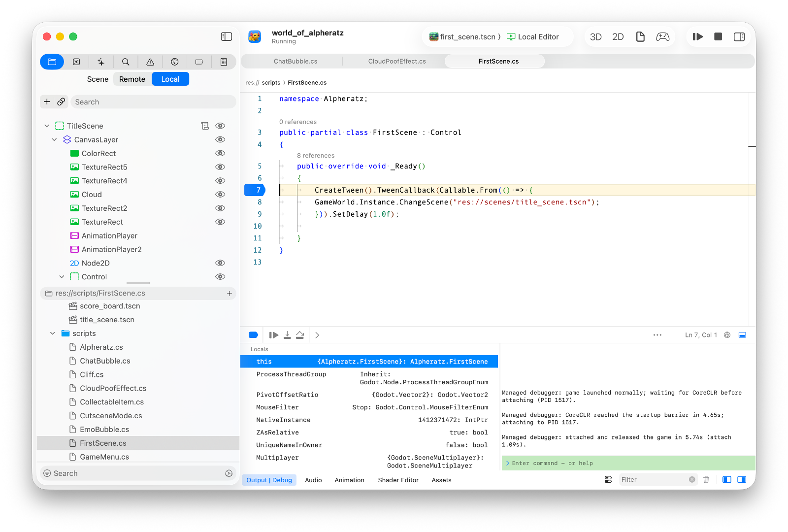Viewport: 788px width, 532px height.
Task: Stop the running project
Action: click(x=718, y=36)
